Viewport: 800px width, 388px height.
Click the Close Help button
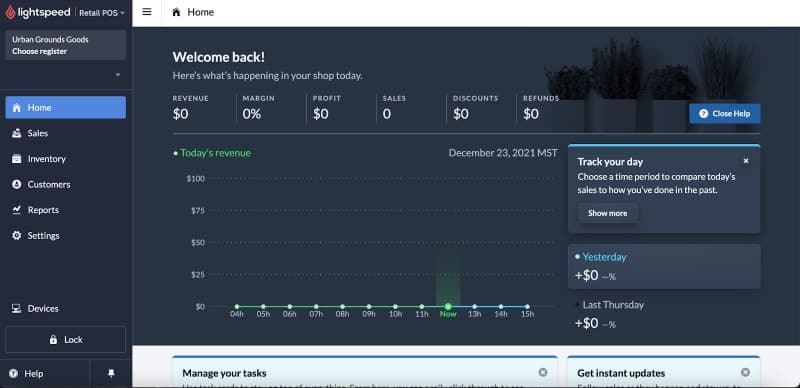point(724,114)
